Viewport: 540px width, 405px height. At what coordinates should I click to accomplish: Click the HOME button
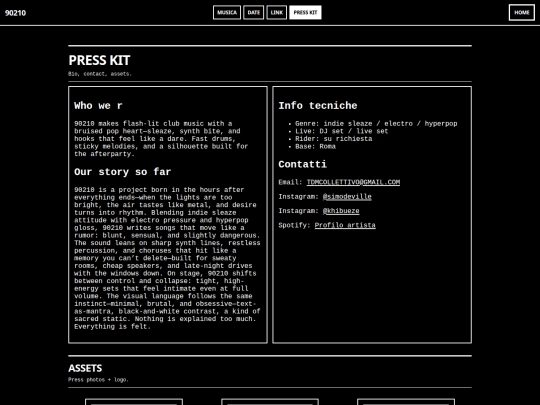click(522, 13)
